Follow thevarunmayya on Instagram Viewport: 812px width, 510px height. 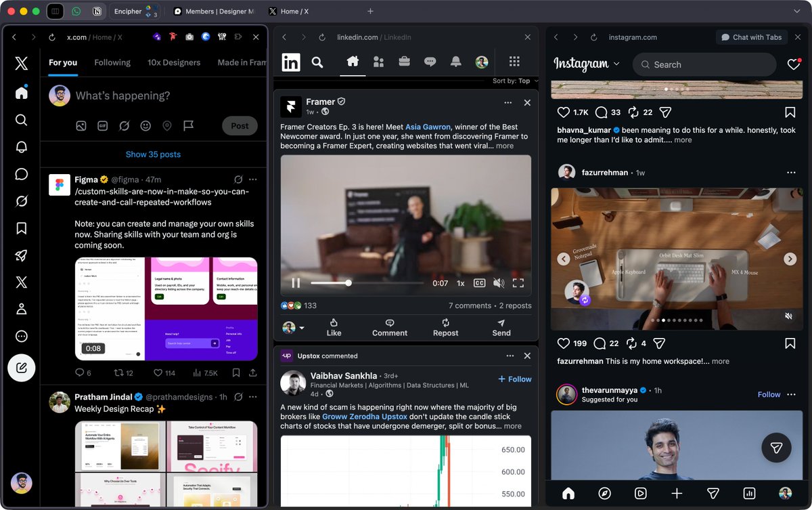(x=769, y=394)
